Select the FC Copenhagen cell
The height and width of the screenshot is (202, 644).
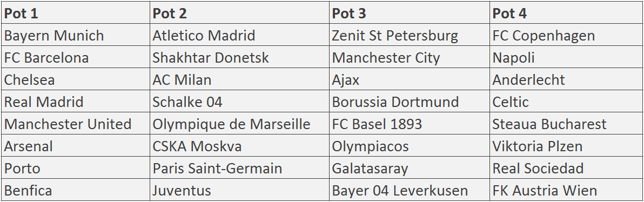tap(566, 35)
